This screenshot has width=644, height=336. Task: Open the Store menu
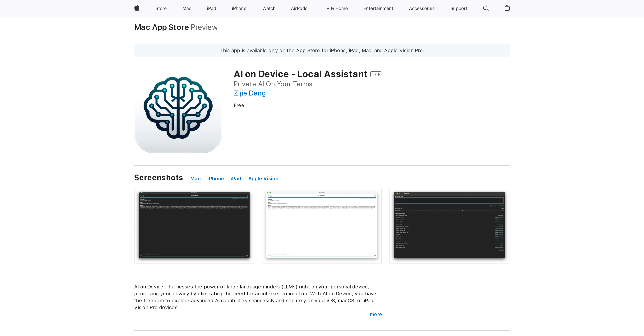[x=161, y=8]
